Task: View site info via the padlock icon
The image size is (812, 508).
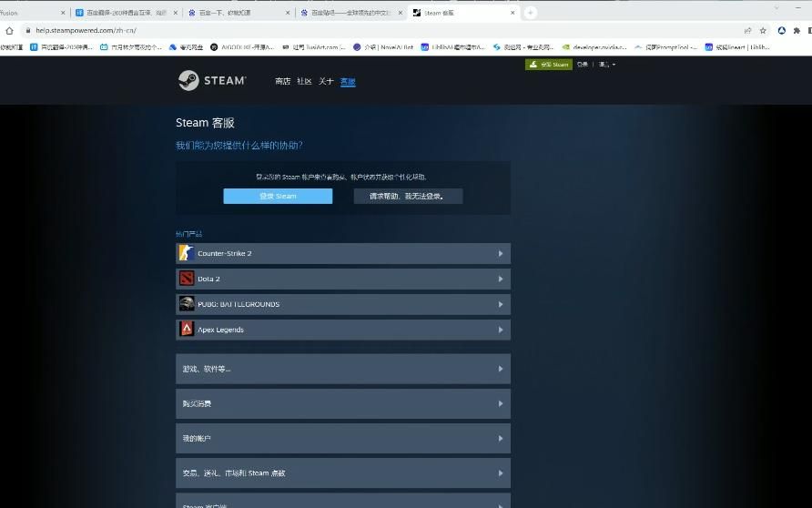Action: 28,31
